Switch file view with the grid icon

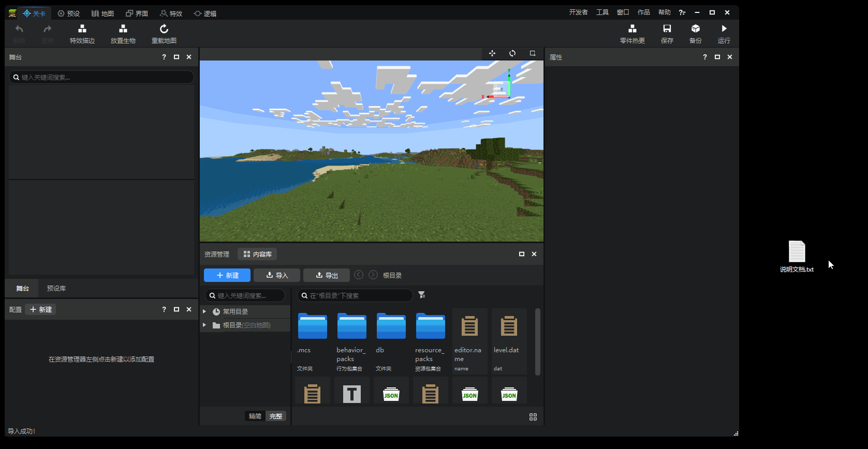coord(533,417)
